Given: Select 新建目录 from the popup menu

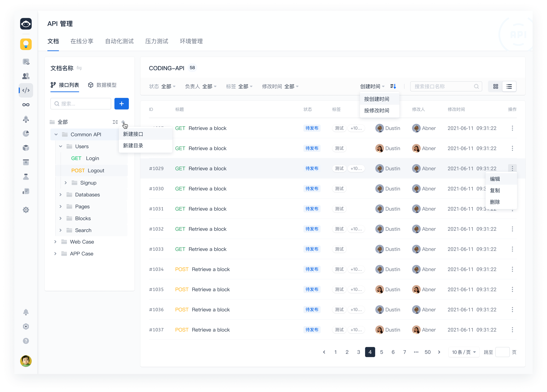Looking at the screenshot, I should (133, 146).
